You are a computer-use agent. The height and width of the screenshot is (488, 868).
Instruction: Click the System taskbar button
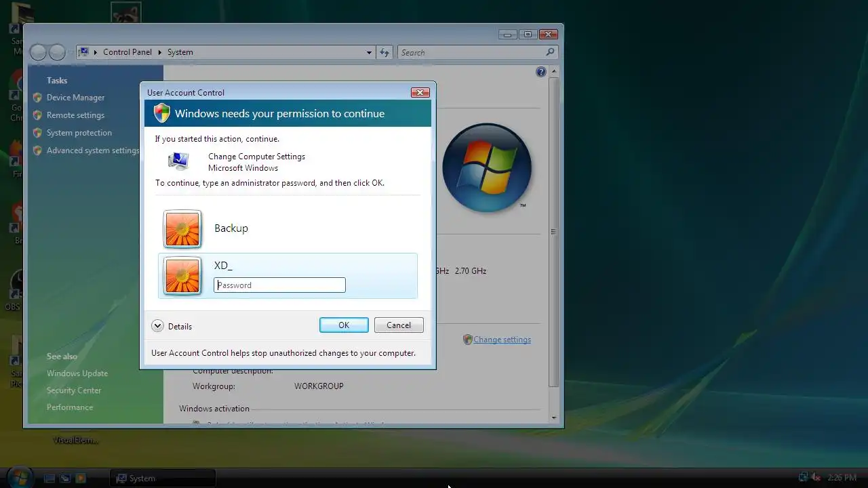point(162,478)
